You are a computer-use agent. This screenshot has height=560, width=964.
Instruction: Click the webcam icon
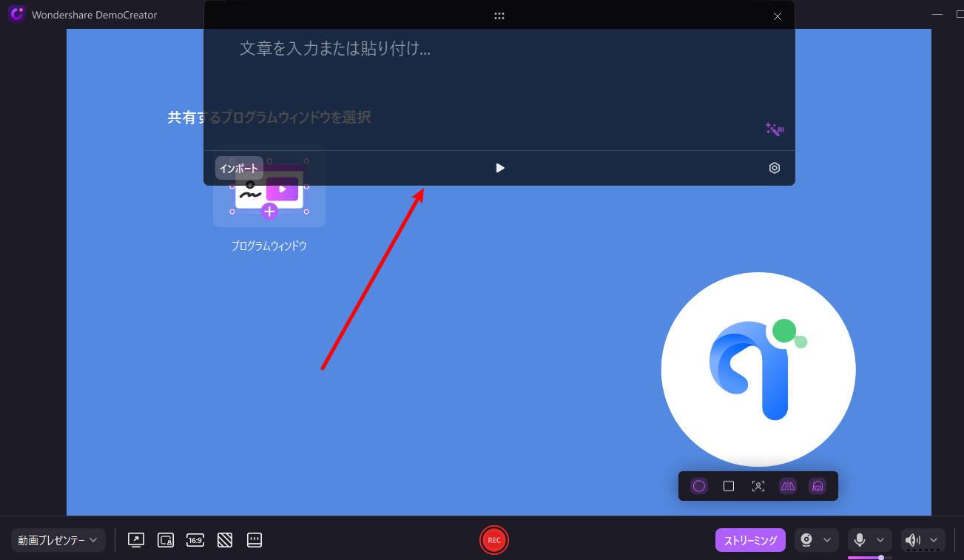point(808,540)
